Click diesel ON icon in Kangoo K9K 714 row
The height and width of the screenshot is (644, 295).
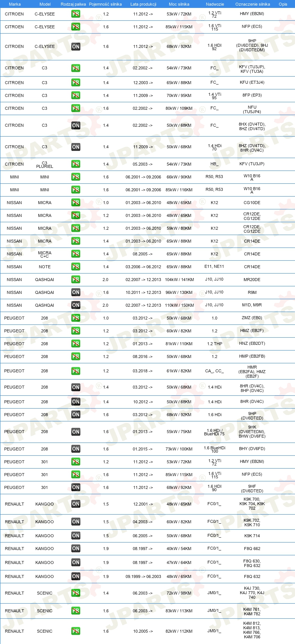[76, 536]
